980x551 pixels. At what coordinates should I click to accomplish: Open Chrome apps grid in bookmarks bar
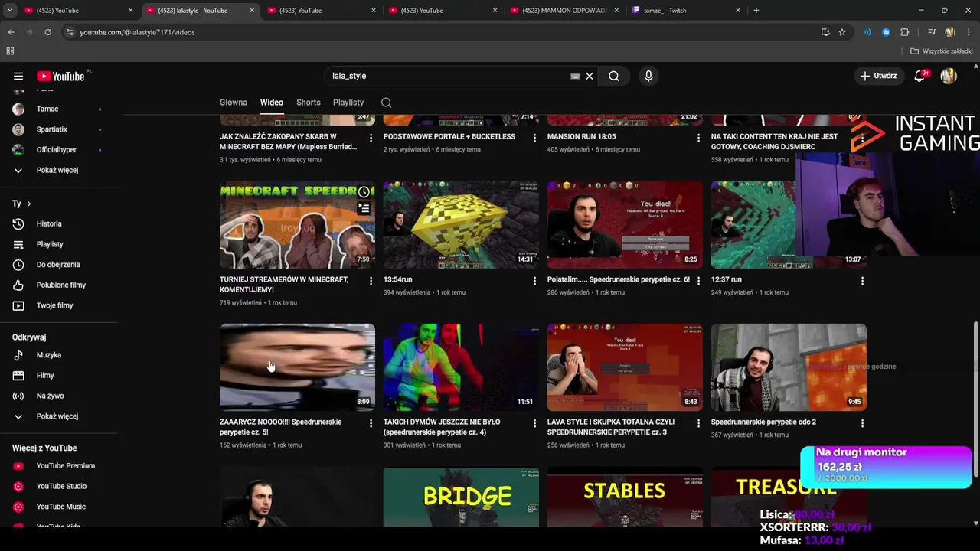10,51
